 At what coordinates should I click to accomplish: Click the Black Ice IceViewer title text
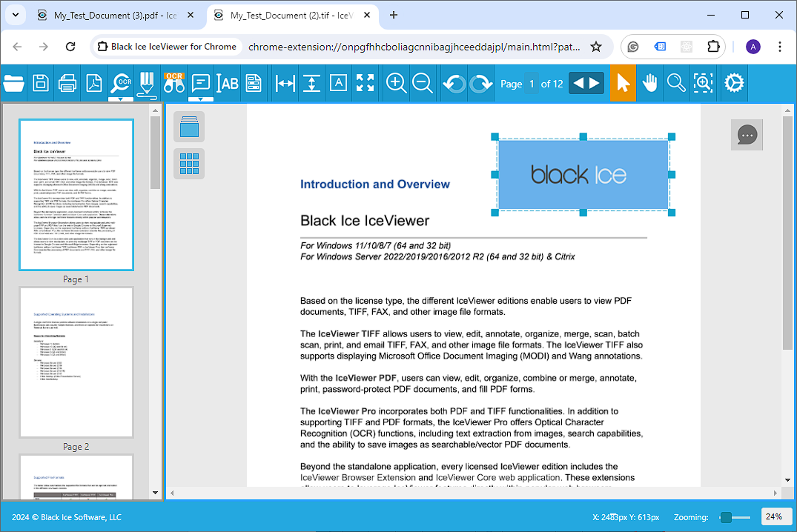[365, 221]
